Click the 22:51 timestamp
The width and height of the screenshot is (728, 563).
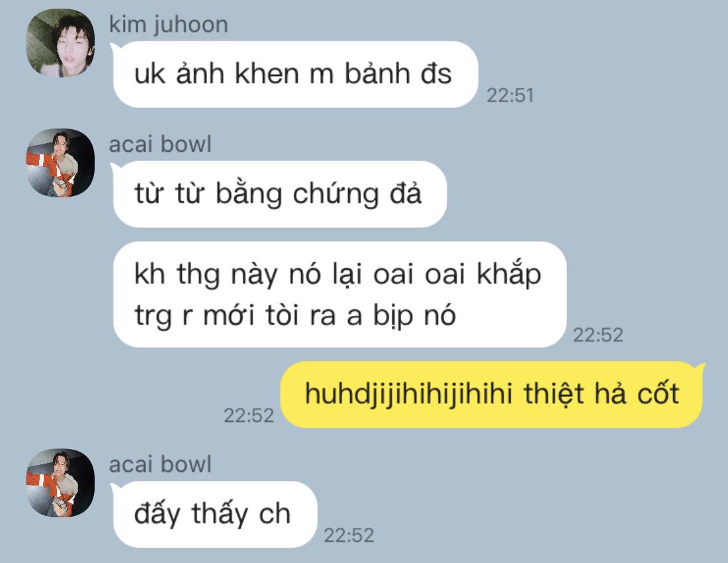coord(510,95)
